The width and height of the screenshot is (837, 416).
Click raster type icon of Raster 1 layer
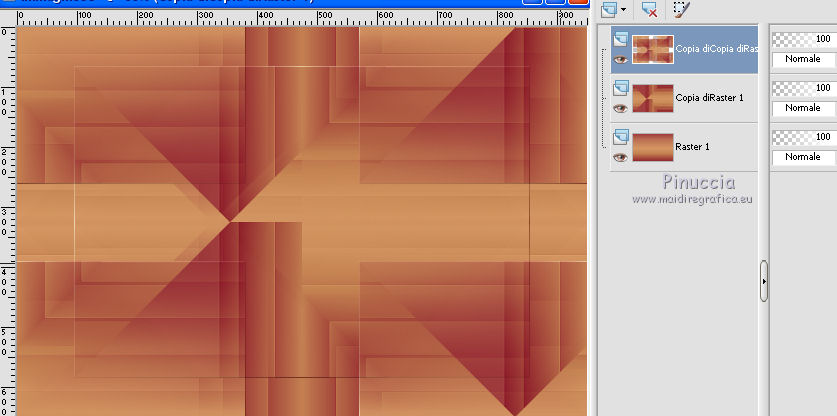[x=621, y=137]
